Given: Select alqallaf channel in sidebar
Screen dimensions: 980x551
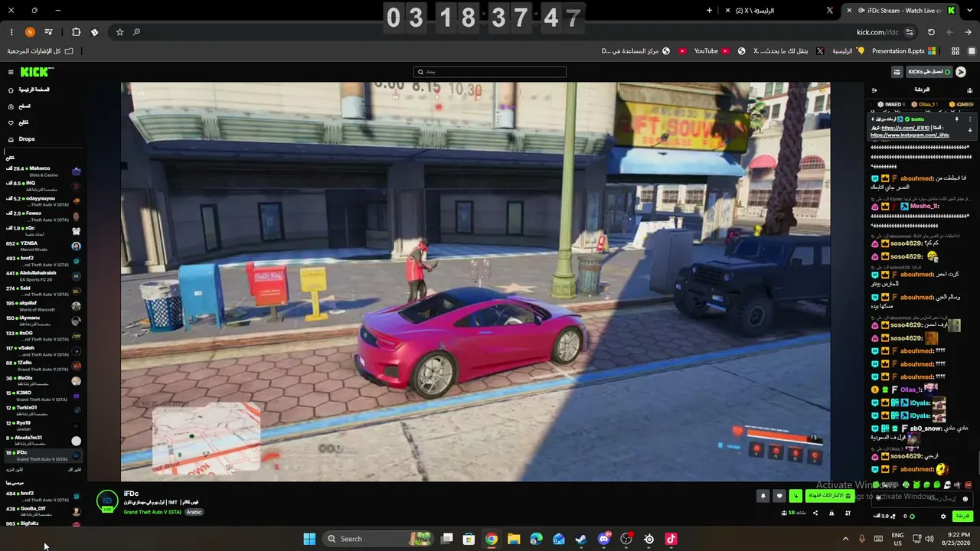Looking at the screenshot, I should 43,305.
